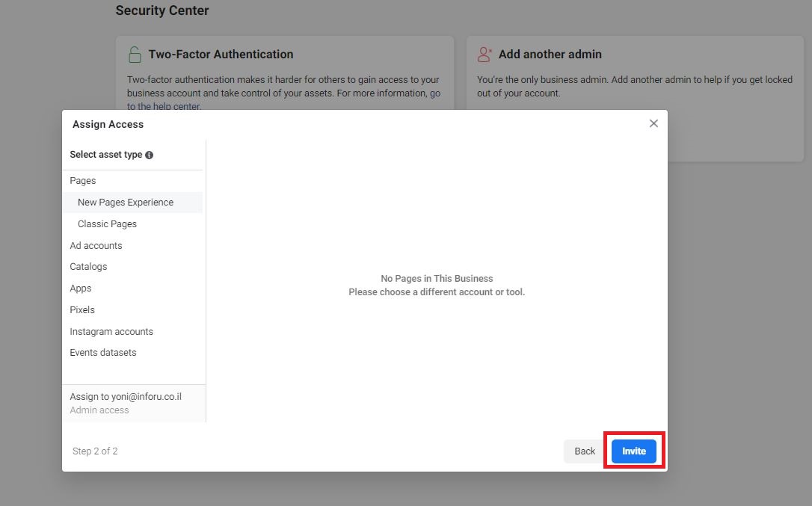The height and width of the screenshot is (506, 812).
Task: Click the Admin access label
Action: point(99,410)
